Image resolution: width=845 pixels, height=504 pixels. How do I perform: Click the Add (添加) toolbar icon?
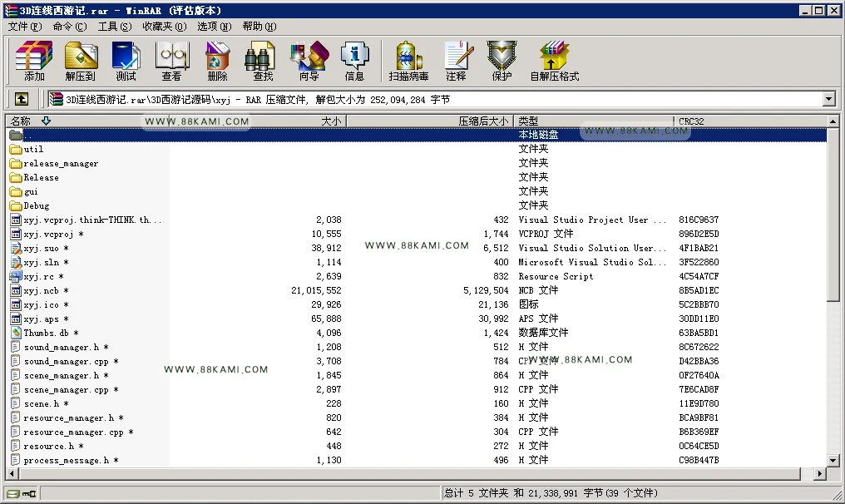point(34,61)
